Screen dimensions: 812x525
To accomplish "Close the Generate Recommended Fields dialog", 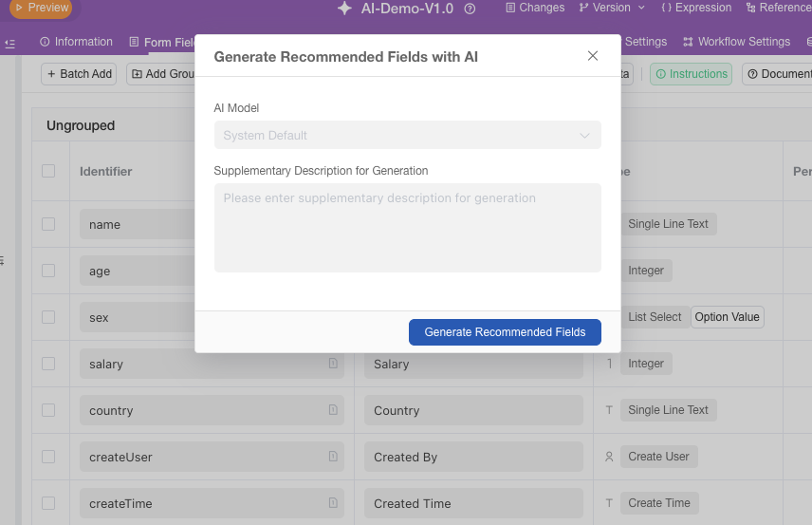I will coord(593,56).
